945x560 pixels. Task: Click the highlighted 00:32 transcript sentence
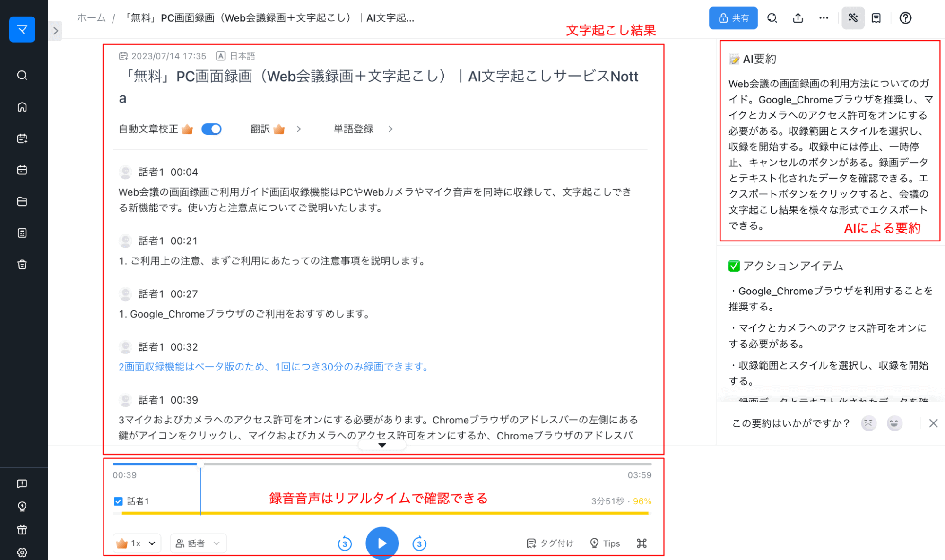(273, 367)
